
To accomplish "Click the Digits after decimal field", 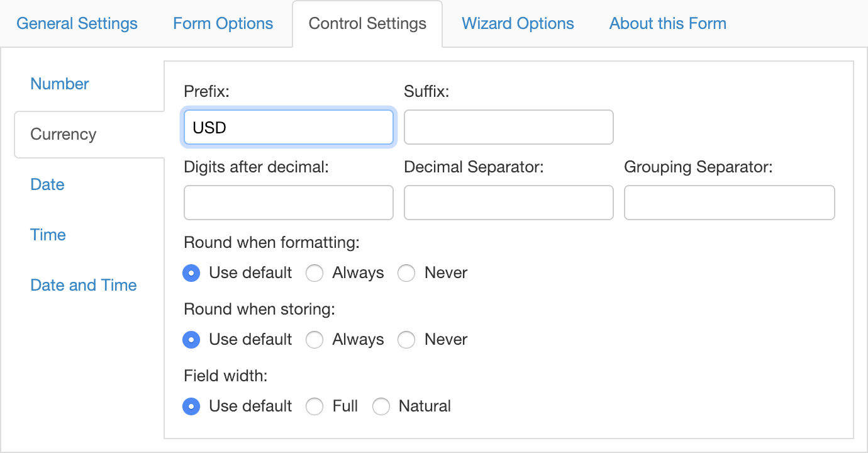I will click(288, 203).
